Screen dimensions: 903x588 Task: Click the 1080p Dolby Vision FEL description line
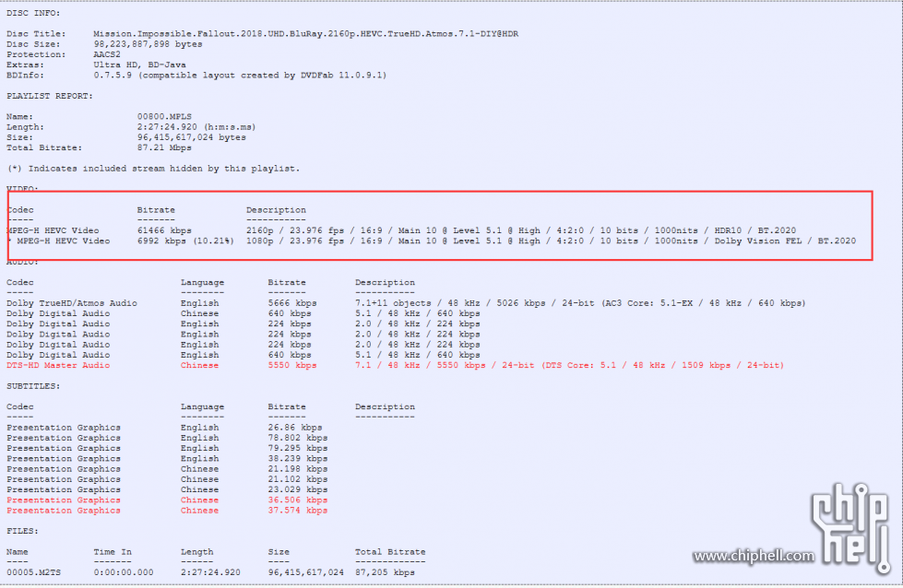click(552, 241)
